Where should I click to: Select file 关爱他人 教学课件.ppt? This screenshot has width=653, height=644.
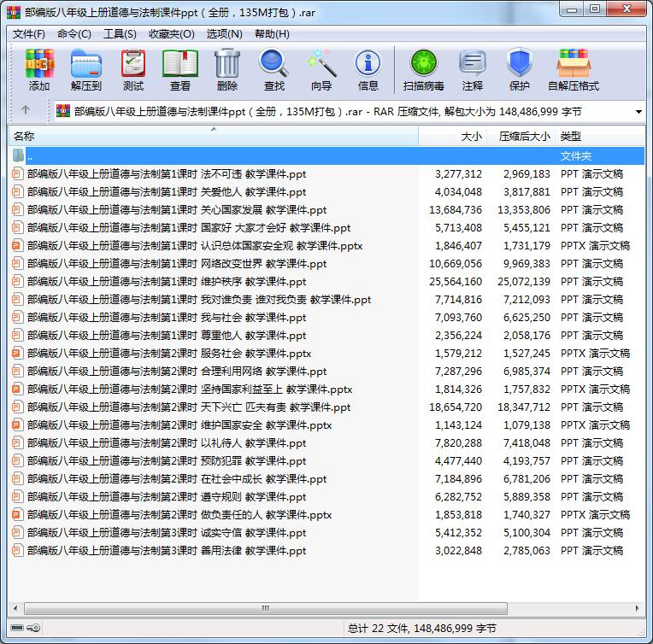(167, 192)
